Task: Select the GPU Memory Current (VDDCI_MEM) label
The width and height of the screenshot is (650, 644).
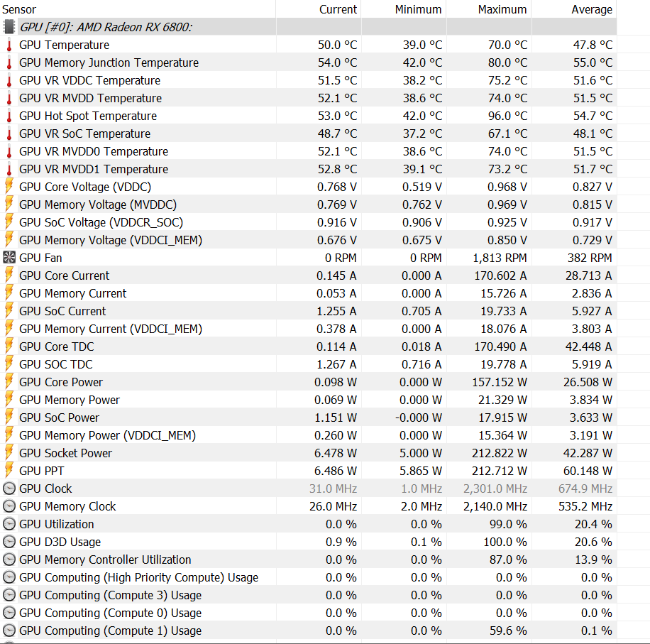Action: click(111, 329)
